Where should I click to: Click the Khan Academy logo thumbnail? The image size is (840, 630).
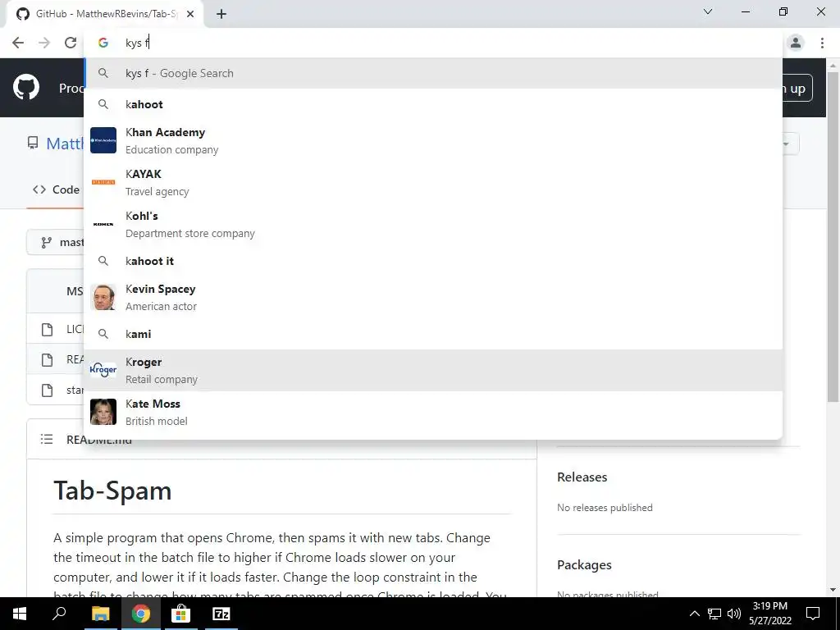(x=103, y=140)
